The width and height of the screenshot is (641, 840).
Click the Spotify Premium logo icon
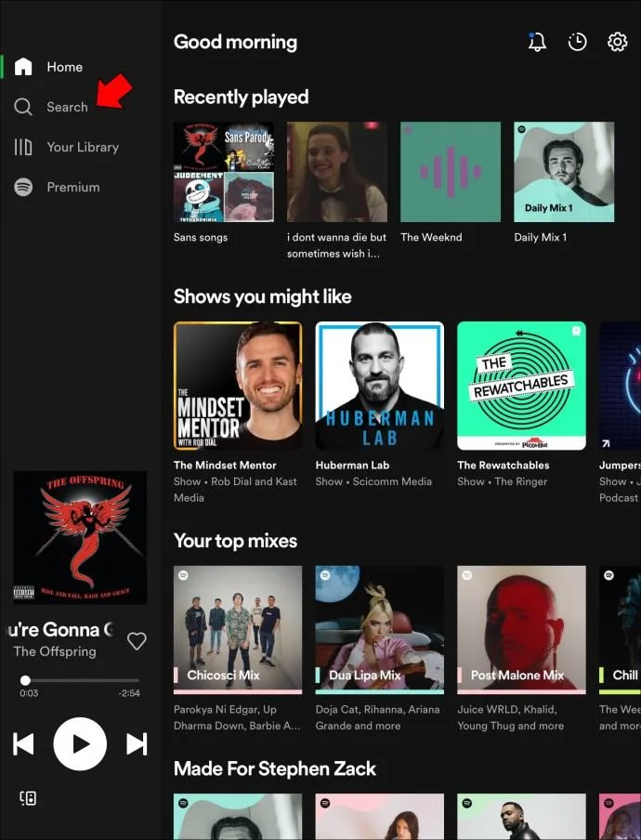click(23, 187)
